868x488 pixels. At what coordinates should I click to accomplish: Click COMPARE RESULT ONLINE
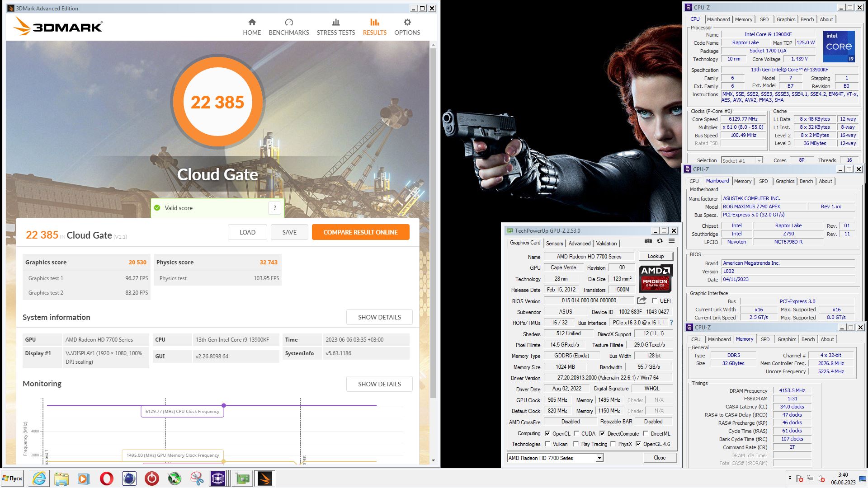[x=360, y=232]
